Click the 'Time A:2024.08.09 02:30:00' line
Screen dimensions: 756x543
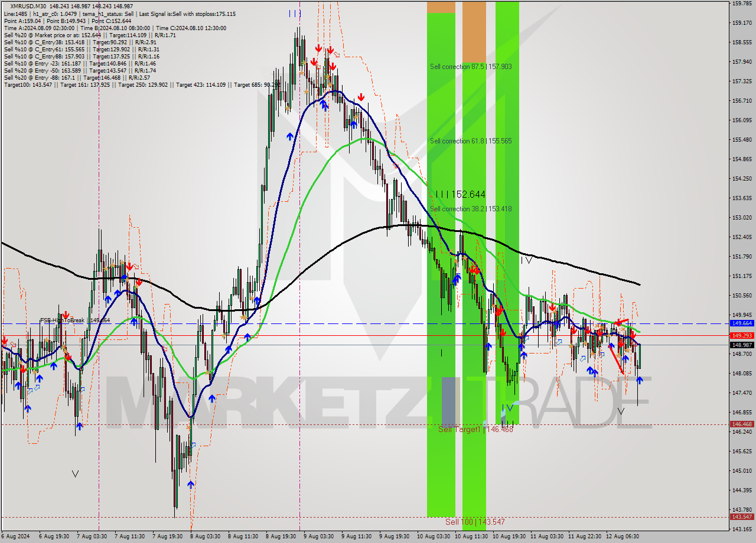tap(115, 28)
